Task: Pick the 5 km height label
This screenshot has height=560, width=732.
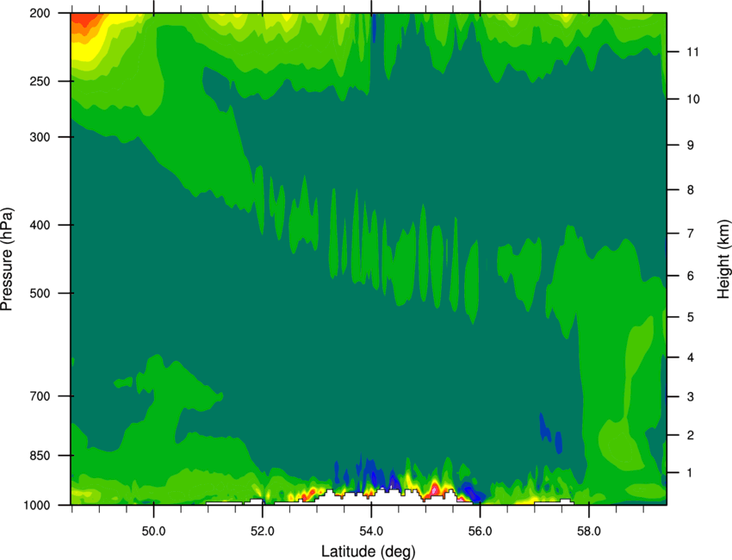Action: point(691,317)
